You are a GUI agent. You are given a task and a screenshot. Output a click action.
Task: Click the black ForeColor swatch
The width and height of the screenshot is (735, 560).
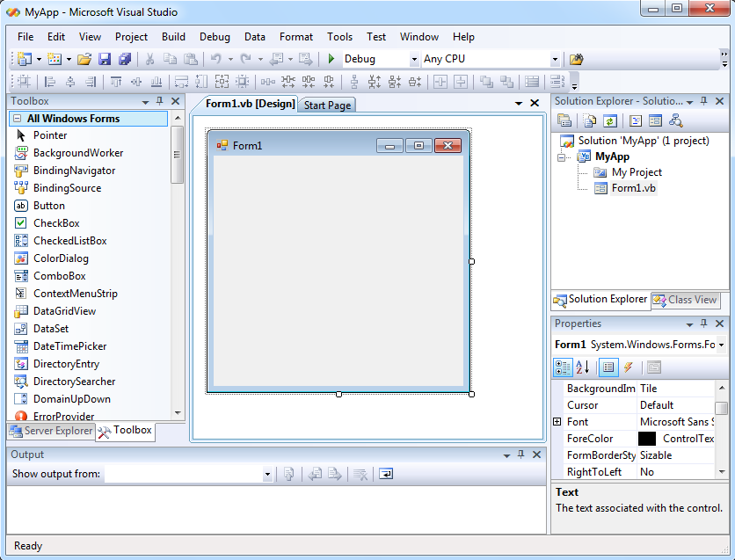647,439
